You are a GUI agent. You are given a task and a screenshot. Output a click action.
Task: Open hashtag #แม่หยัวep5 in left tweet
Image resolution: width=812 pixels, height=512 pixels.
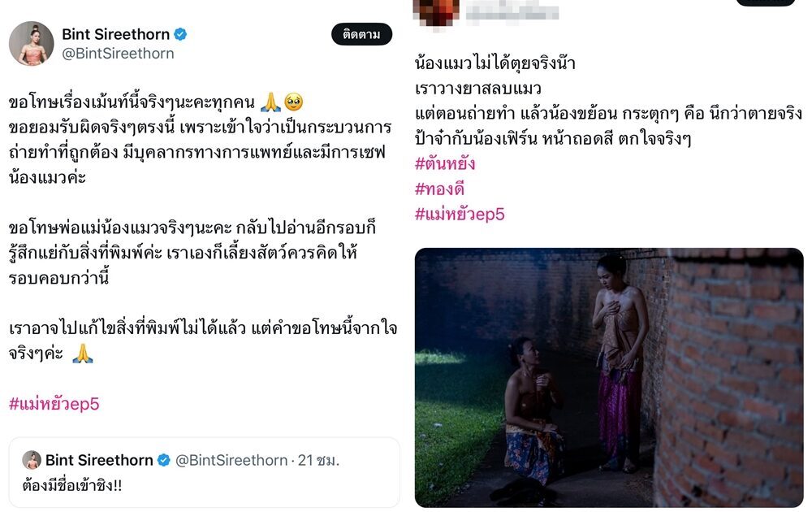[x=54, y=403]
